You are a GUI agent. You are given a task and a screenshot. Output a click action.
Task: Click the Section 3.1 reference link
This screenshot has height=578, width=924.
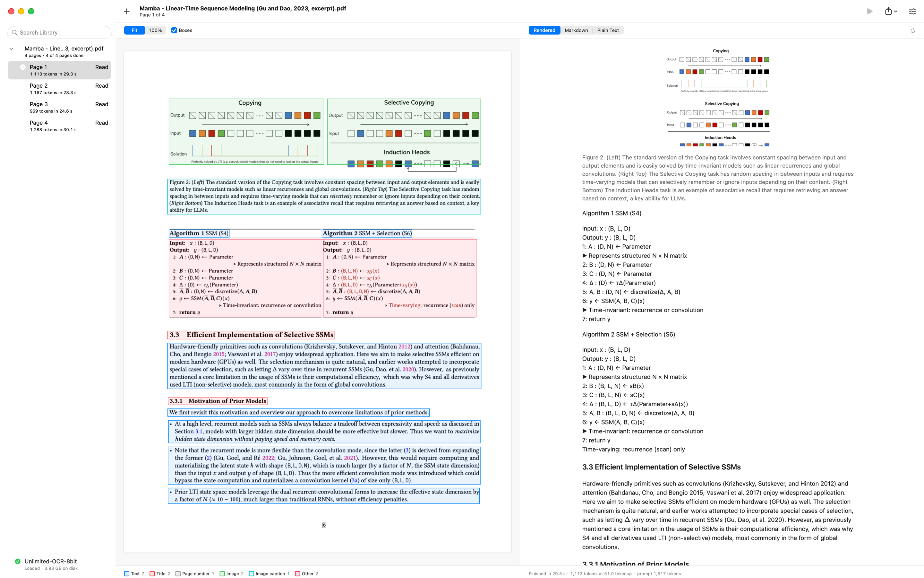point(199,431)
